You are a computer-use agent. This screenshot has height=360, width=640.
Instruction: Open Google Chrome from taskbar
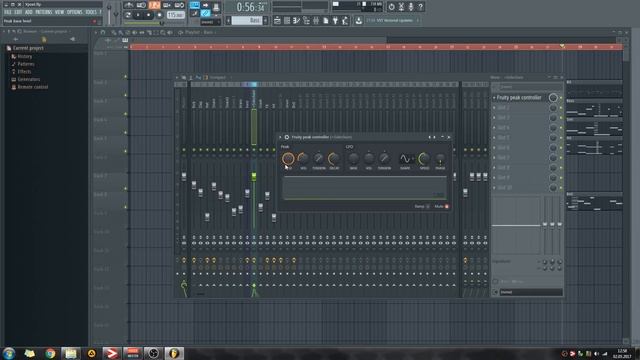tap(50, 353)
